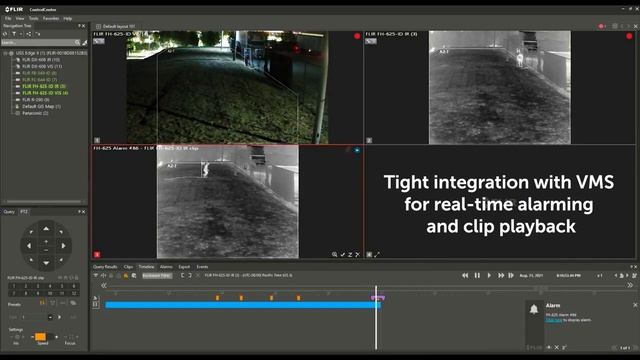This screenshot has width=640, height=360.
Task: Tilt the PTZ camera down
Action: [46, 263]
